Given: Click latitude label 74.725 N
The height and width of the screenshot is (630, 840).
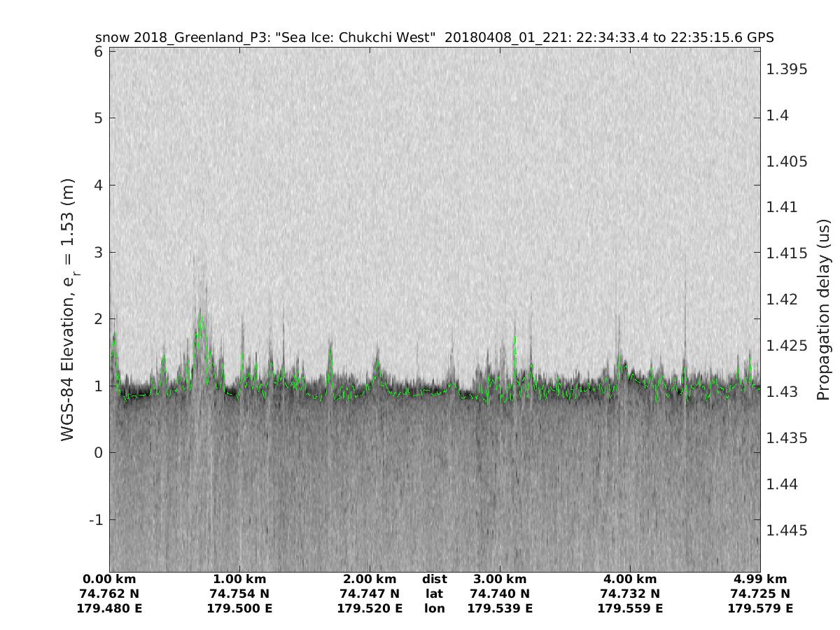Looking at the screenshot, I should click(x=760, y=594).
